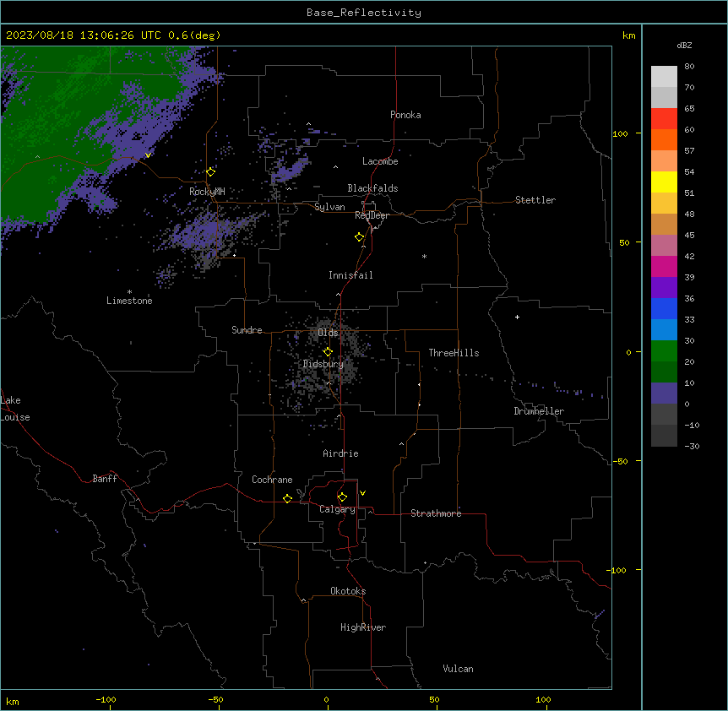This screenshot has width=728, height=711.
Task: Select the Cochrane label
Action: coord(272,480)
